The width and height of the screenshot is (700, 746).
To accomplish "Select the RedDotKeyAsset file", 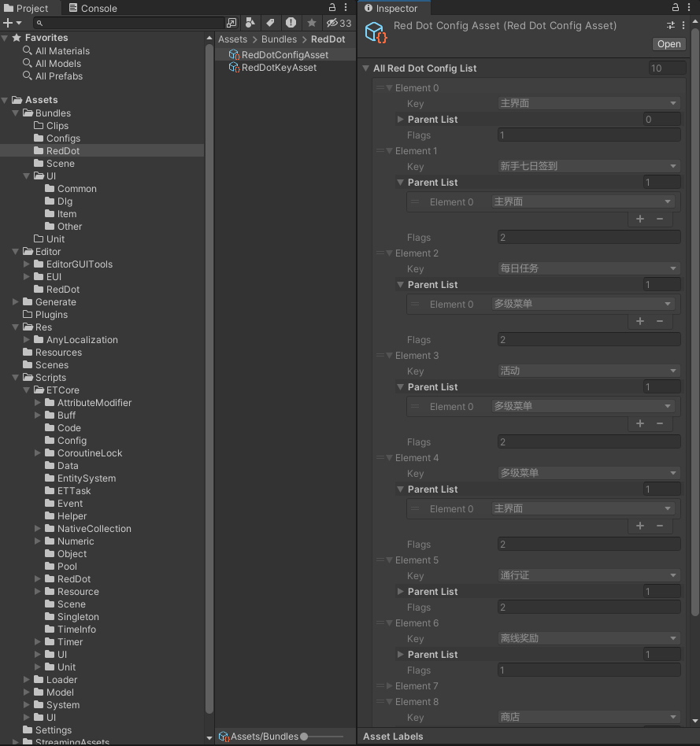I will coord(279,68).
